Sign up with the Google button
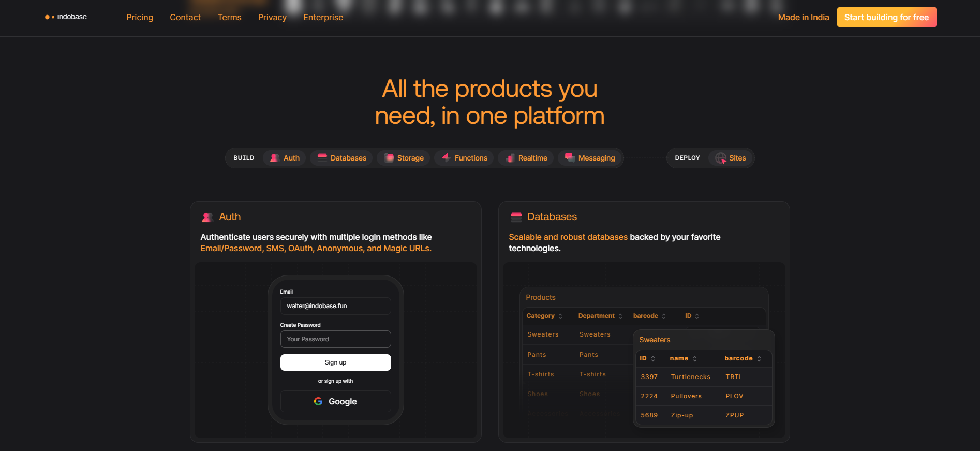 tap(335, 401)
